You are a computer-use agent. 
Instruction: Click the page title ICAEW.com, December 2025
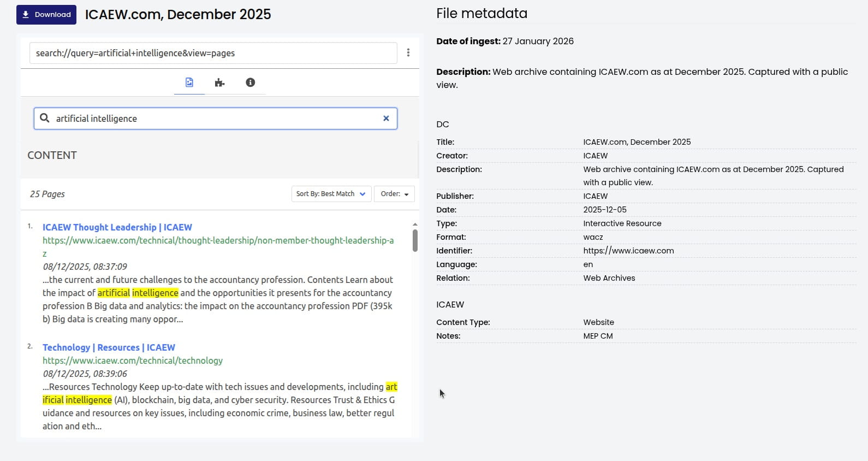coord(178,14)
